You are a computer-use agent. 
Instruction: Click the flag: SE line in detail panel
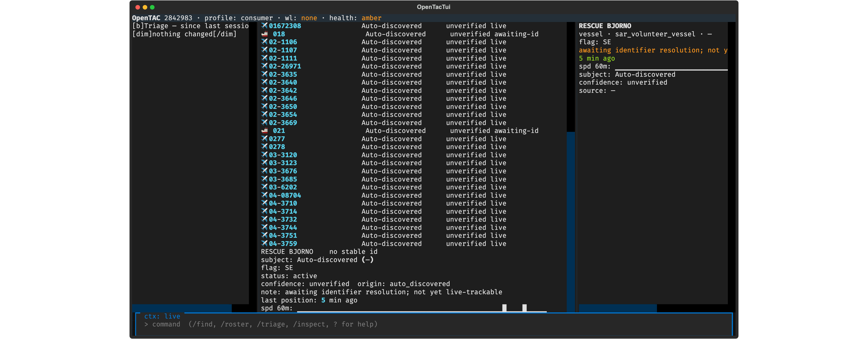[x=595, y=42]
